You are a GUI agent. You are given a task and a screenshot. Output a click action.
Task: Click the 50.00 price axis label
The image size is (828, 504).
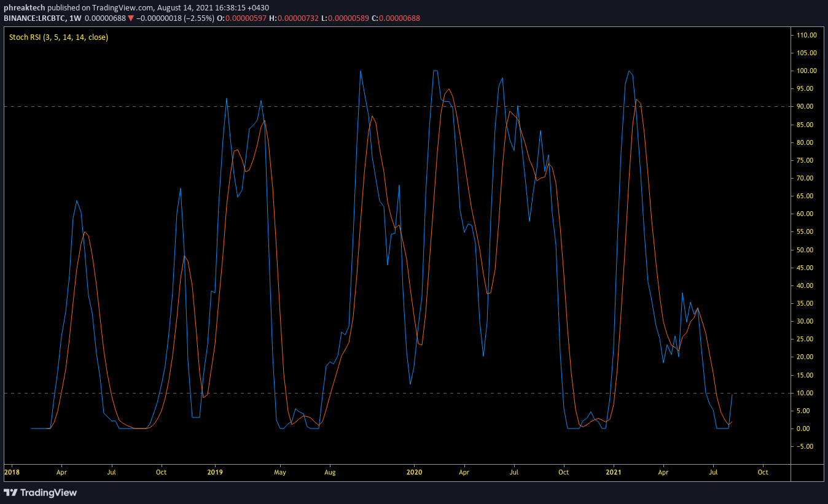coord(806,250)
